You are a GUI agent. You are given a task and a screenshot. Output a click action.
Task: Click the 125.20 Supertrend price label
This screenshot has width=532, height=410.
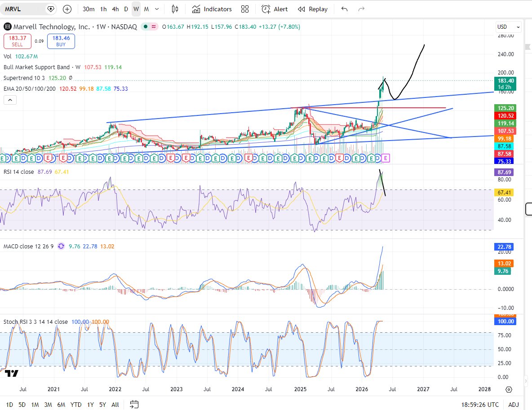tap(505, 108)
